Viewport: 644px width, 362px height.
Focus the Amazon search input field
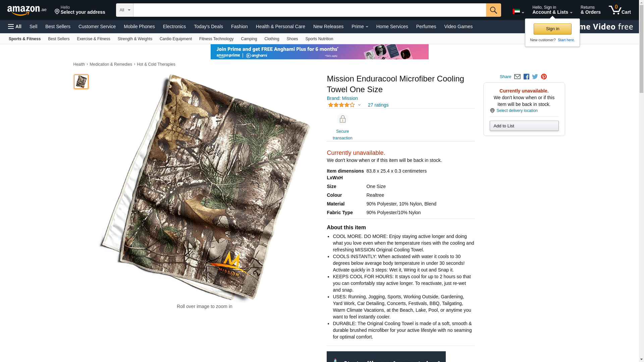[310, 10]
